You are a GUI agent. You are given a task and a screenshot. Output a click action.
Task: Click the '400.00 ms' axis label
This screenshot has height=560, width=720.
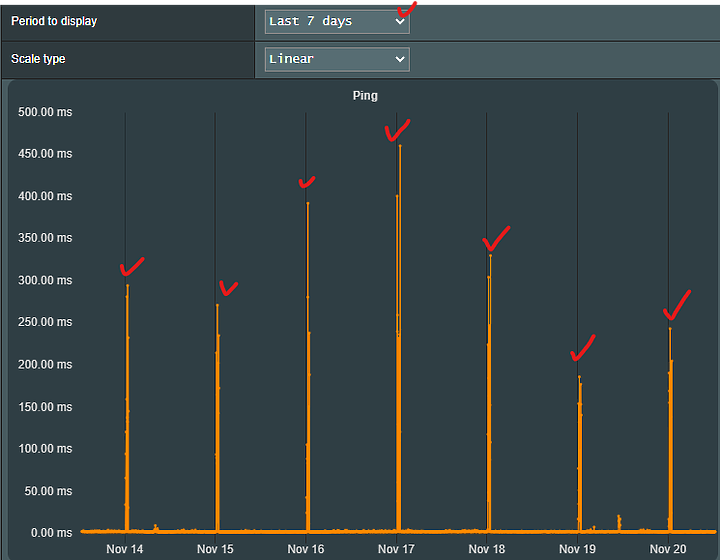point(45,196)
